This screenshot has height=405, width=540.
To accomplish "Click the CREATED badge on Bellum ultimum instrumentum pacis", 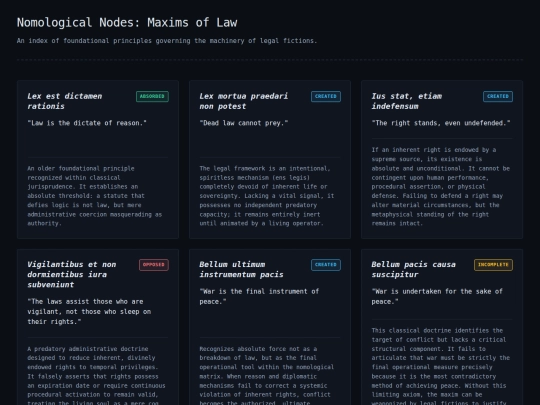I will [326, 265].
